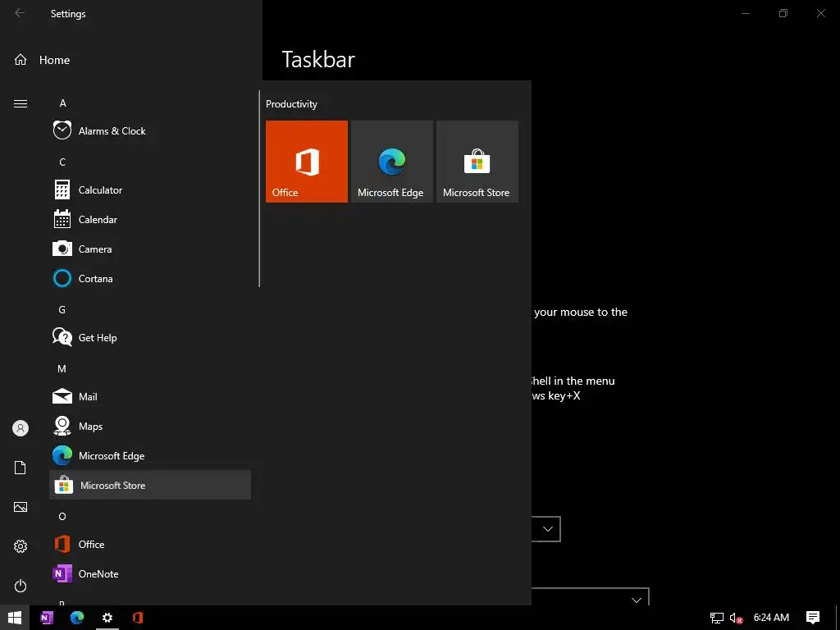Image resolution: width=840 pixels, height=630 pixels.
Task: Open Alarms & Clock from the app list
Action: (x=150, y=130)
